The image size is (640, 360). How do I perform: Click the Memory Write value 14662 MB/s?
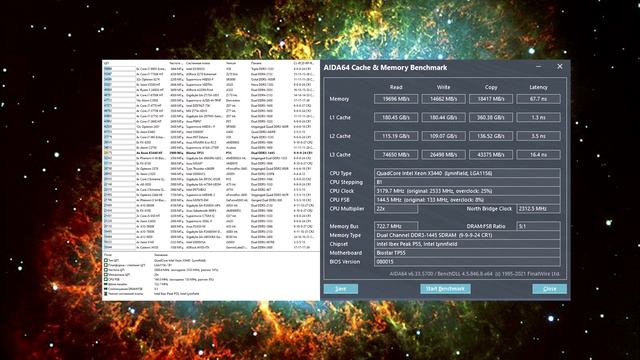point(443,99)
